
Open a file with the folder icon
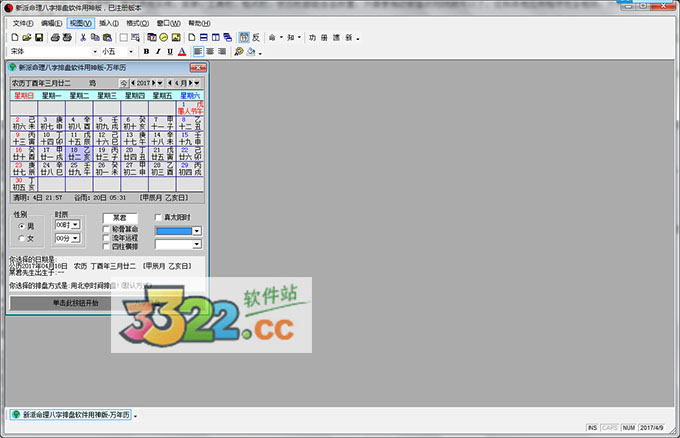pyautogui.click(x=27, y=38)
